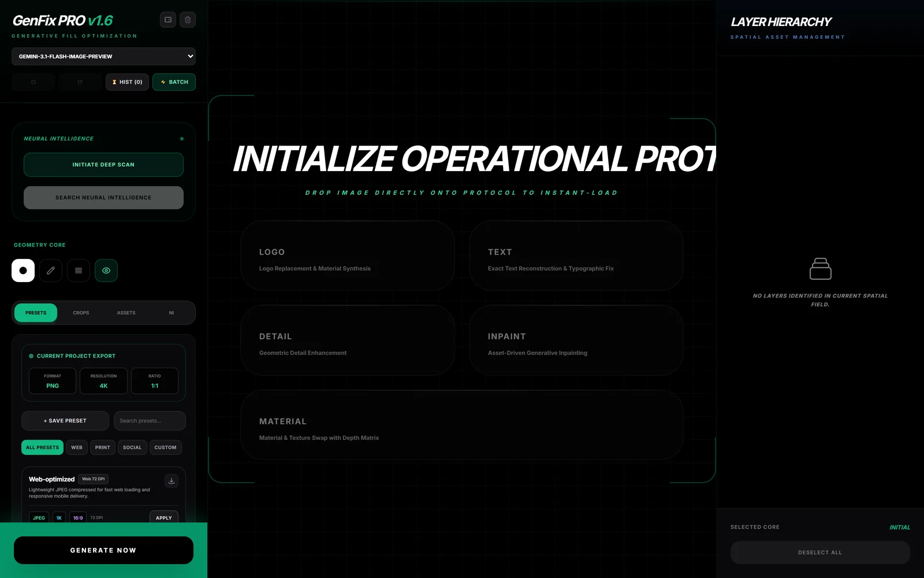Click the INITIAL label beside Selected Core

pos(900,527)
